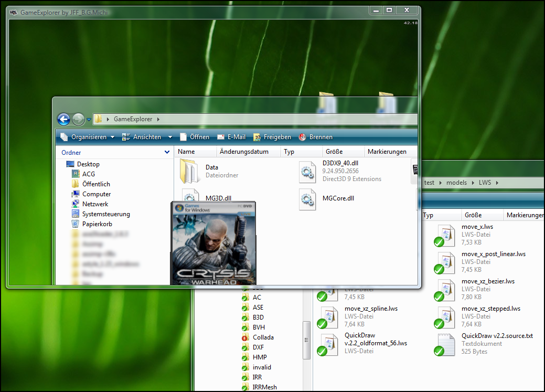Select the D3DX9_40.dll file icon

(307, 171)
